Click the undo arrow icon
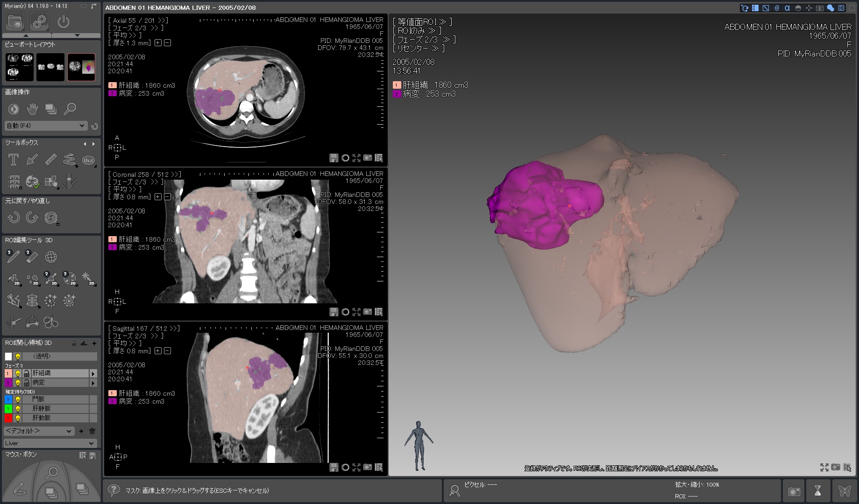The image size is (859, 504). [x=13, y=217]
